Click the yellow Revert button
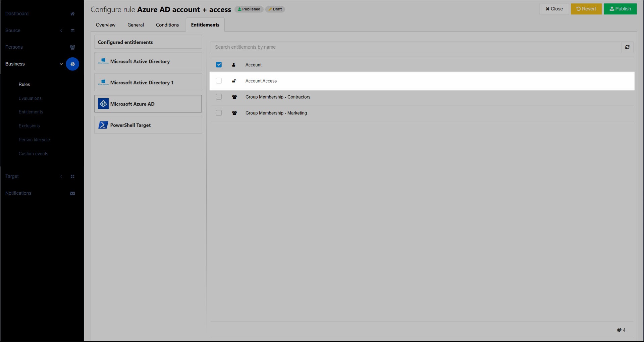The width and height of the screenshot is (644, 342). tap(586, 9)
